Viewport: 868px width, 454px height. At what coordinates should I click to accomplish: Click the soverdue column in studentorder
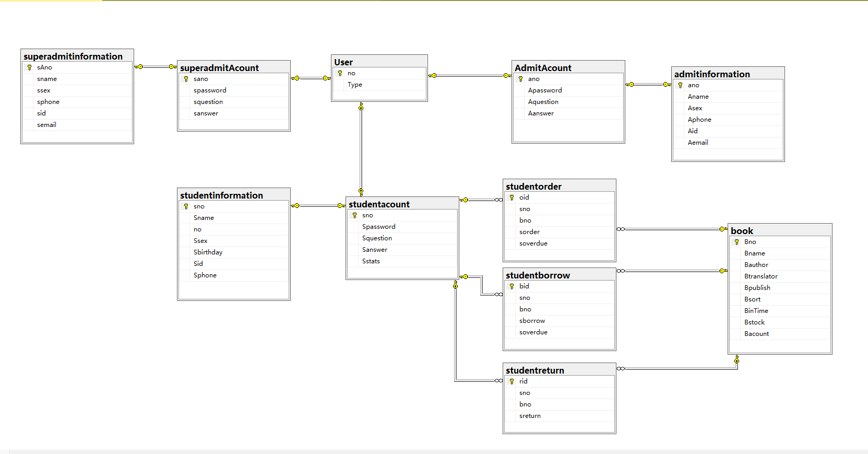coord(560,243)
